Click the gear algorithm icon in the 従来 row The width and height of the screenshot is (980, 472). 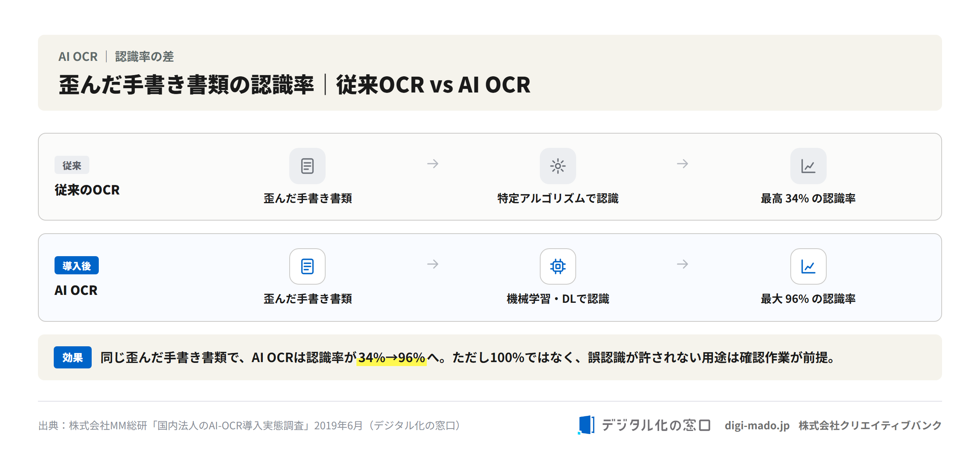(x=558, y=166)
